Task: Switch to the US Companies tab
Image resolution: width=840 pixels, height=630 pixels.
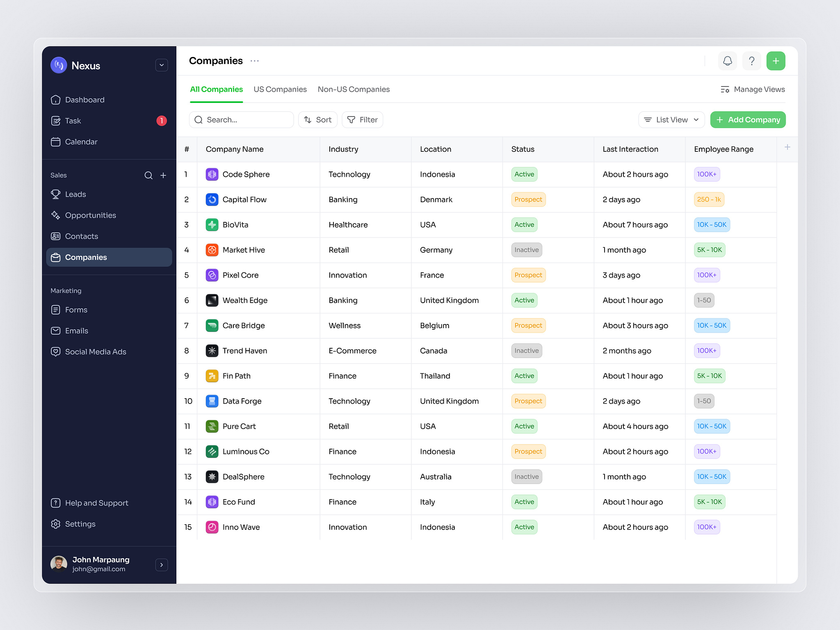Action: [x=280, y=89]
